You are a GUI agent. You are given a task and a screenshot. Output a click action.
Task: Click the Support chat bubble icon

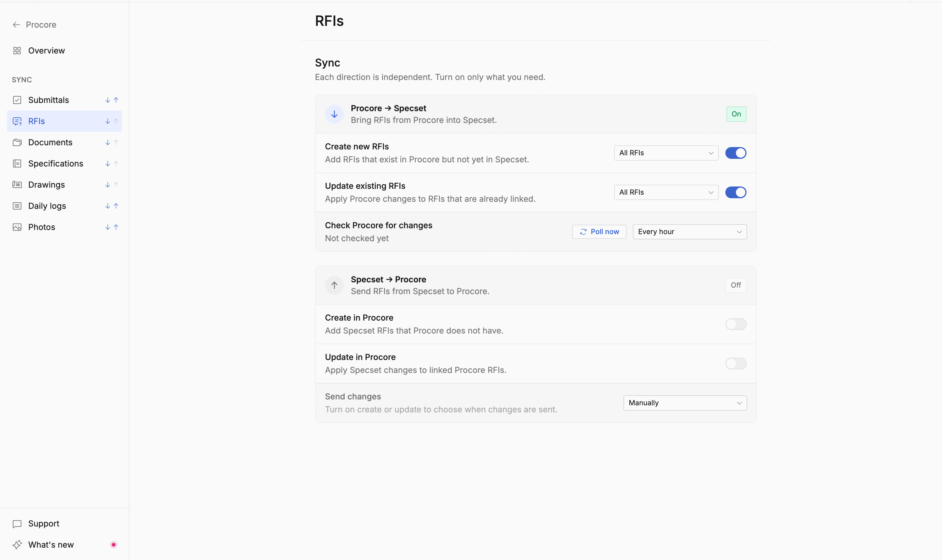(17, 524)
